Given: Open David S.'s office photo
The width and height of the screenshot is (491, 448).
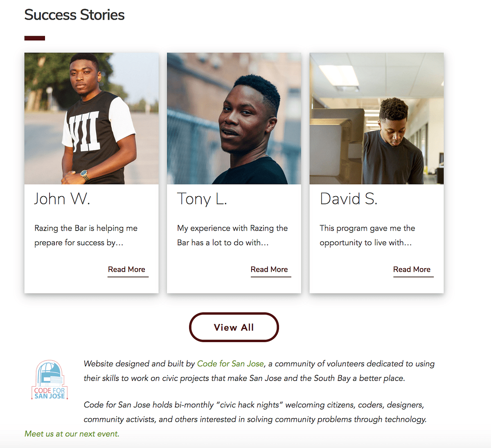Looking at the screenshot, I should point(376,118).
